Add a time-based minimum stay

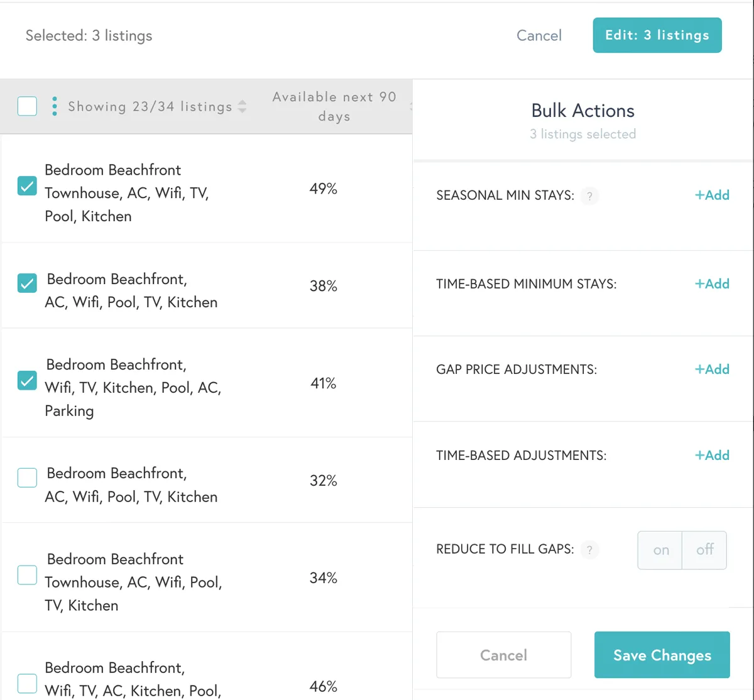(x=712, y=283)
